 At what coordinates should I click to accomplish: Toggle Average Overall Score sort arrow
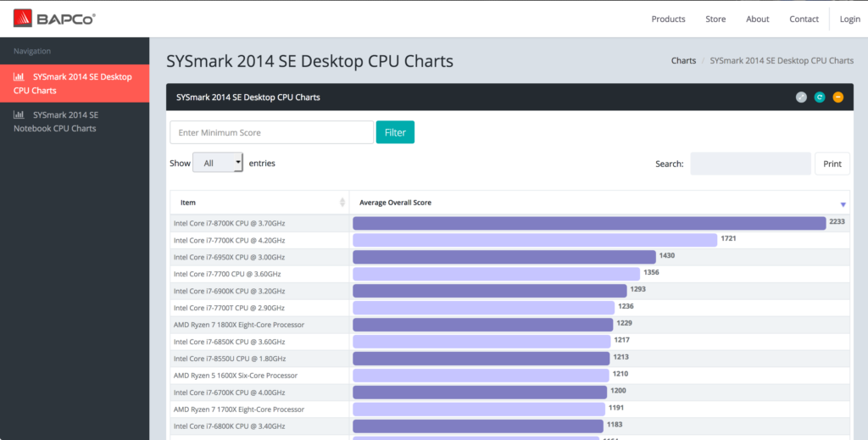[843, 204]
